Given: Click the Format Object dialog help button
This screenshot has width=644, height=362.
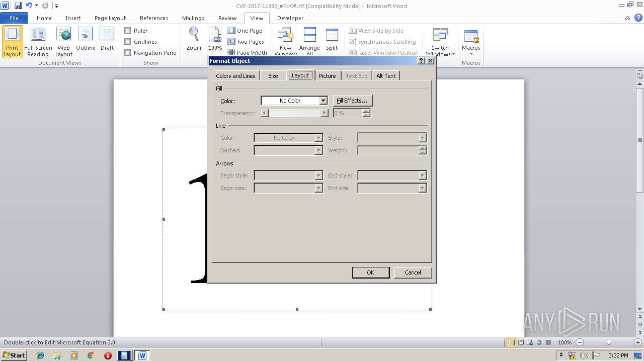Looking at the screenshot, I should tap(421, 61).
